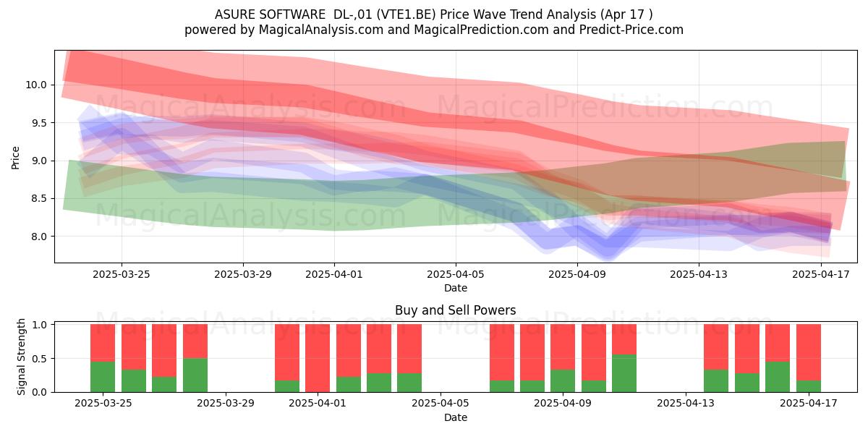The height and width of the screenshot is (434, 868).
Task: Click the 9.5 tick on the price axis
Action: [x=39, y=123]
